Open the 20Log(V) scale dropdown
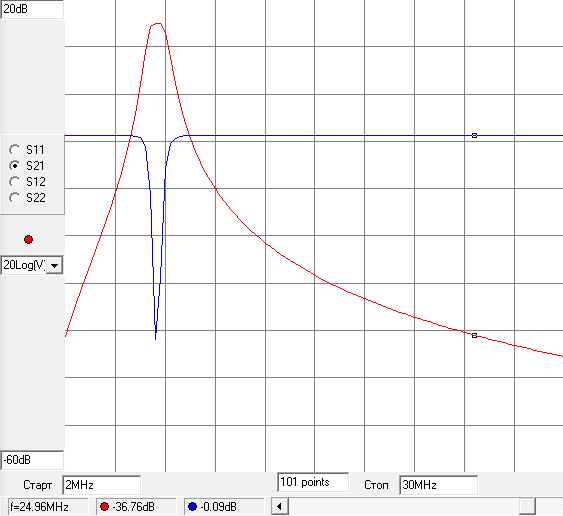 (54, 266)
